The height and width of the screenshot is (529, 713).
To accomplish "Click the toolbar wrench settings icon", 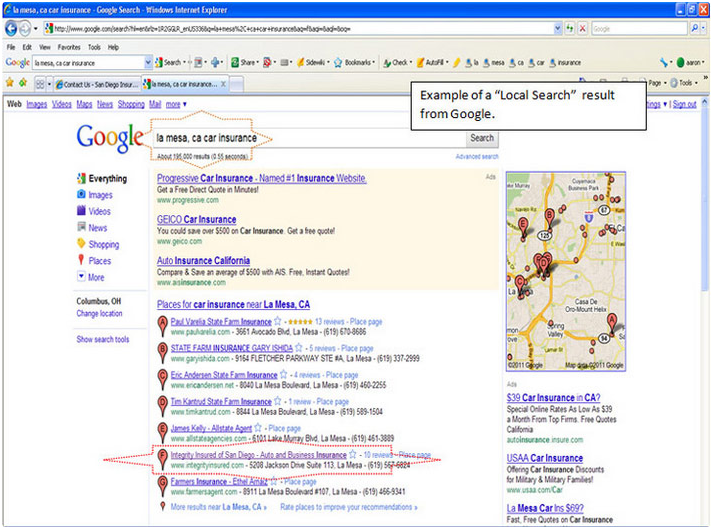I will 664,63.
